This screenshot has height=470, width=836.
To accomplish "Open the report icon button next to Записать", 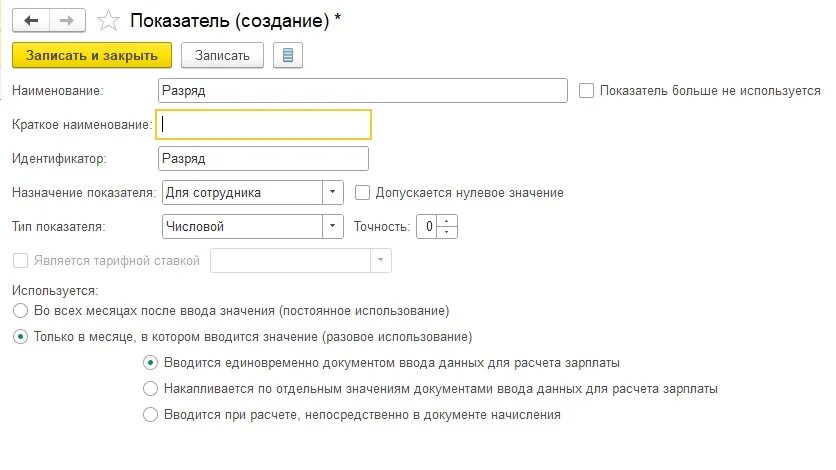I will click(288, 55).
